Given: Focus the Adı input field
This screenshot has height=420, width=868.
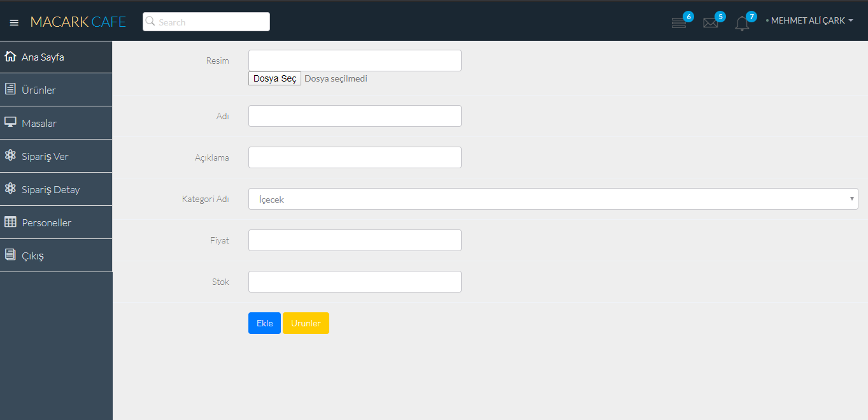Looking at the screenshot, I should [355, 116].
